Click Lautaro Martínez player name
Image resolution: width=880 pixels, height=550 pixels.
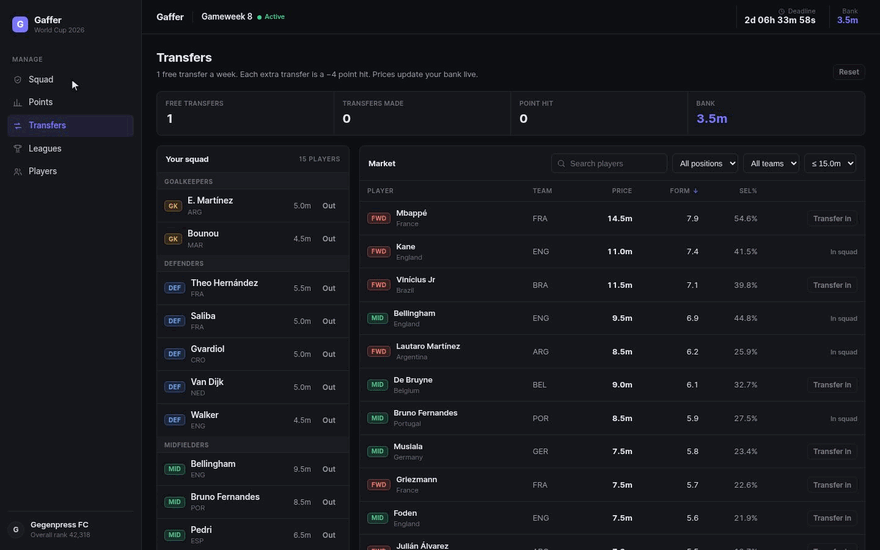pyautogui.click(x=428, y=346)
